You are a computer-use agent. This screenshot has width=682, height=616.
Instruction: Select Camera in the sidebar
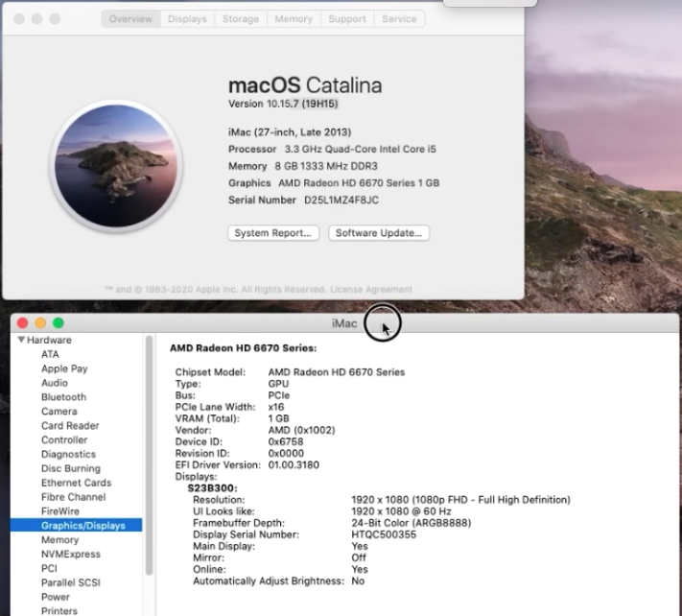coord(59,412)
